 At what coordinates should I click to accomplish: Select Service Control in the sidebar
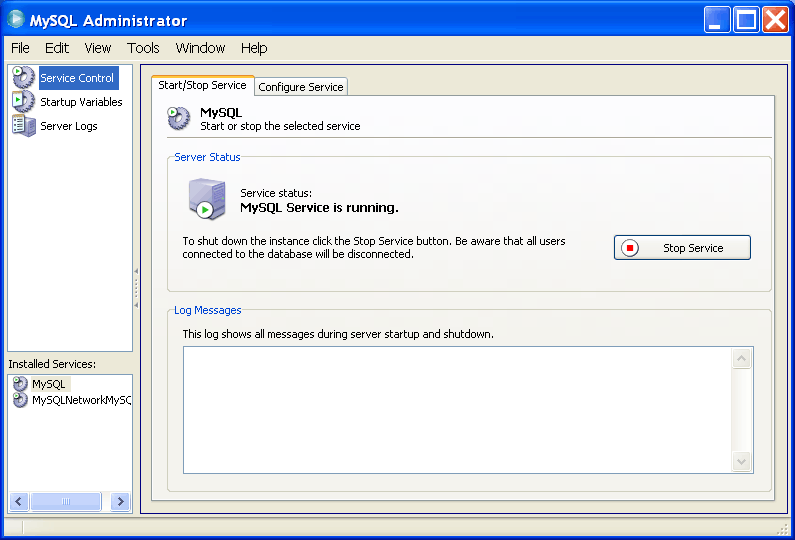pos(77,78)
